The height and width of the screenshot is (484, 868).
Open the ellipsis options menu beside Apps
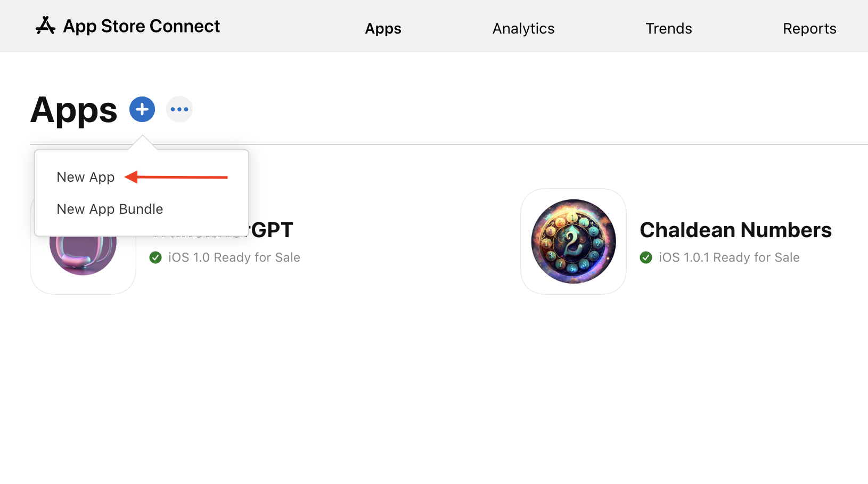(x=179, y=109)
